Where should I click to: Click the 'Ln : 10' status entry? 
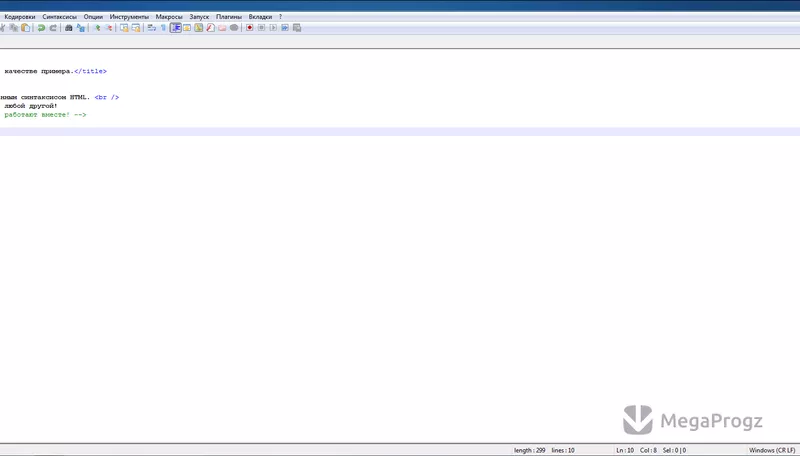point(625,450)
